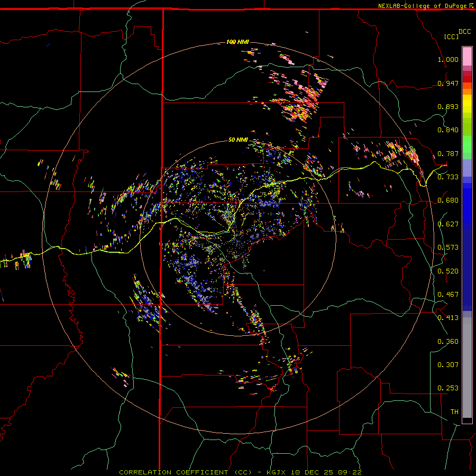Click the NEXLAB-College of DuPage credit text
Screen dimensions: 476x476
[422, 6]
